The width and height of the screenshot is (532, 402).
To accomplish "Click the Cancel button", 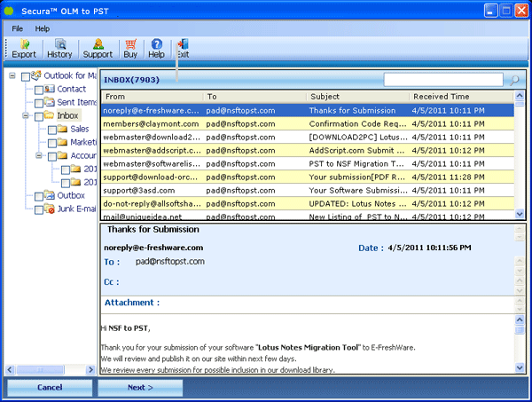I will pos(50,388).
